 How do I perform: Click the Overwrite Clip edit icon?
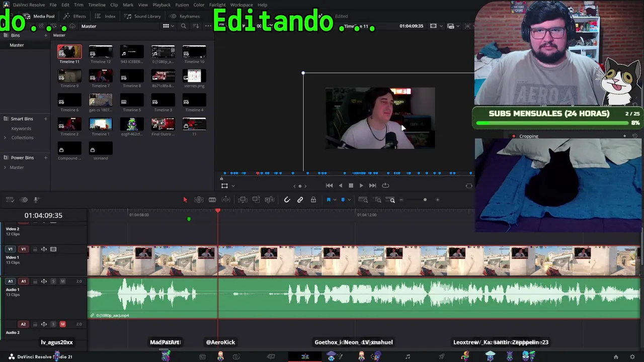[256, 200]
